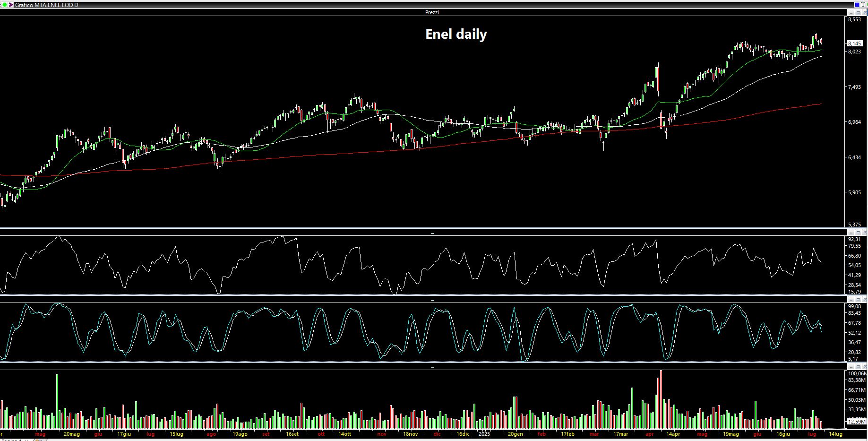This screenshot has height=441, width=868.
Task: Maximize the indicator panel with 92,31 scale
Action: 858,233
